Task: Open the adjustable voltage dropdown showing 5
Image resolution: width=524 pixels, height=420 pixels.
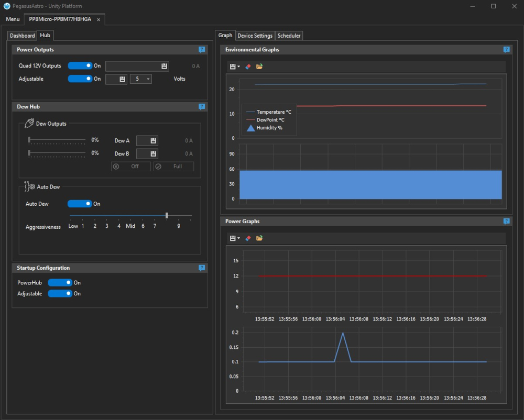Action: [141, 79]
